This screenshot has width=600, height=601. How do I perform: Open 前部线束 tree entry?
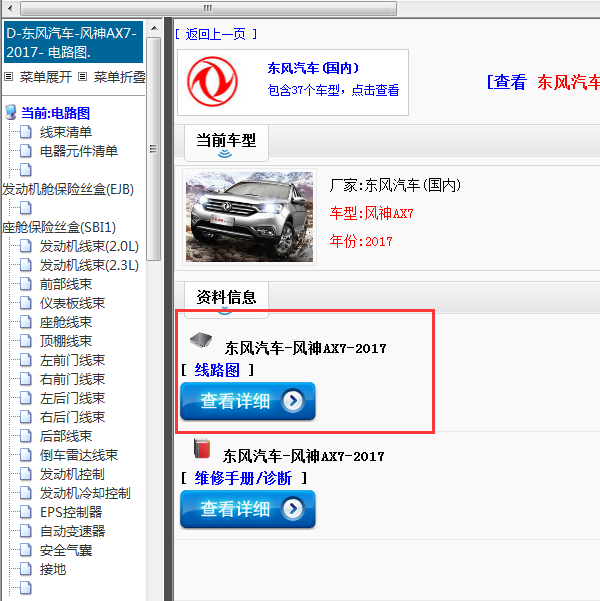(66, 284)
